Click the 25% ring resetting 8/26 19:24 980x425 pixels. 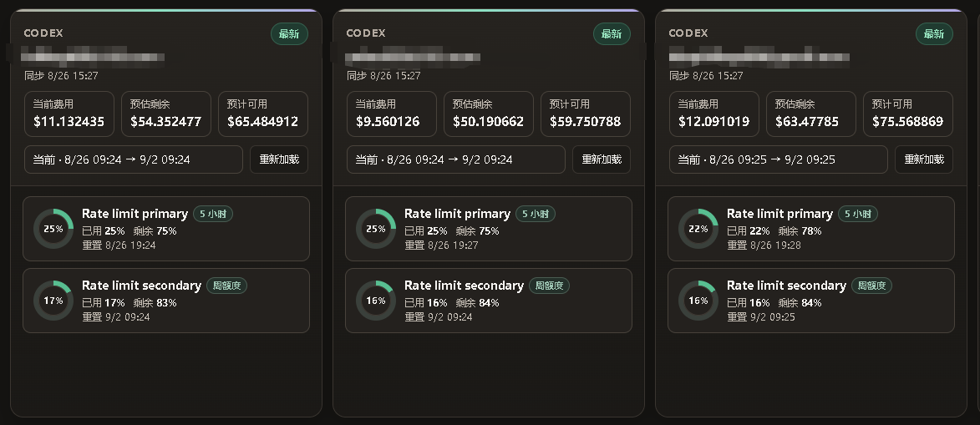pos(53,229)
